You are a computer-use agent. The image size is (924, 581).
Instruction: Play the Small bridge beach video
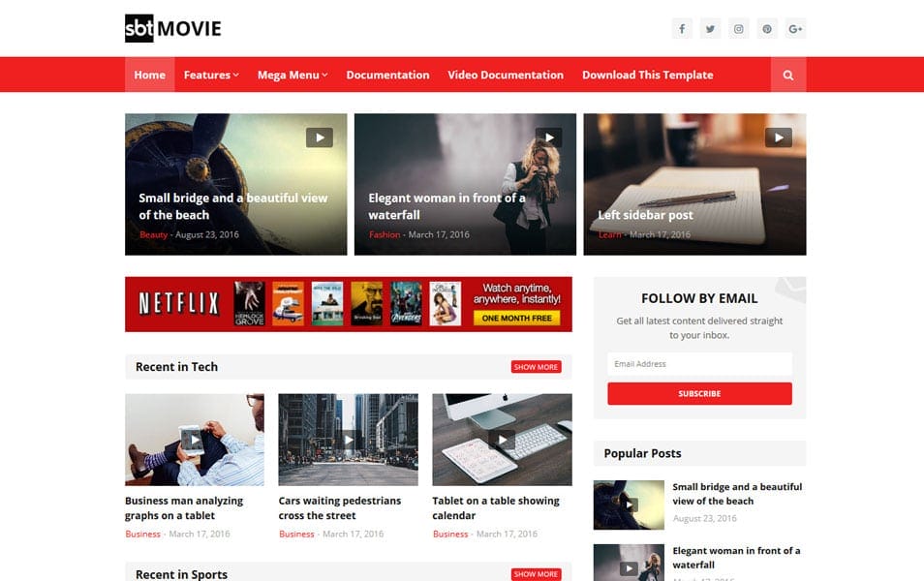(320, 137)
